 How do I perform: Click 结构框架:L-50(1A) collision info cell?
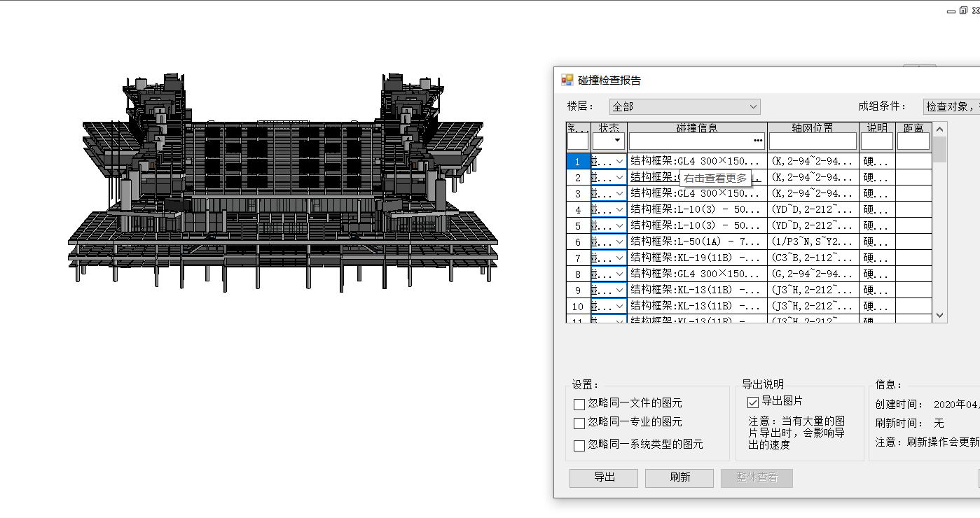[697, 241]
